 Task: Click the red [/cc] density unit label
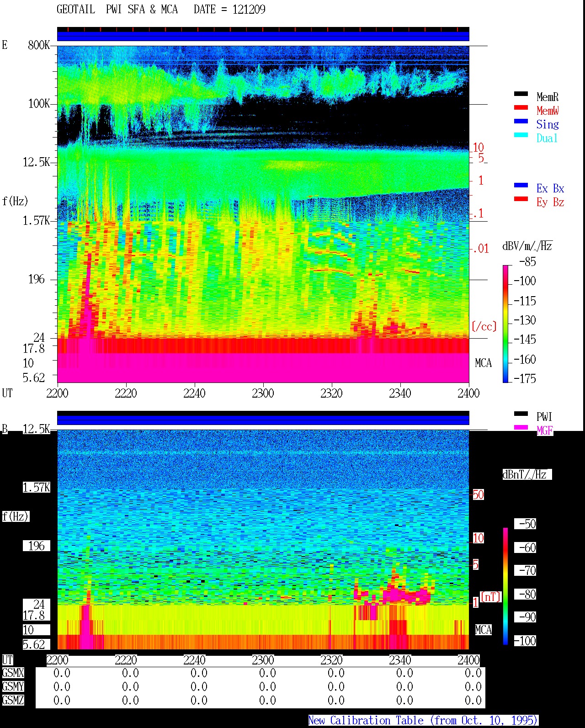click(484, 326)
